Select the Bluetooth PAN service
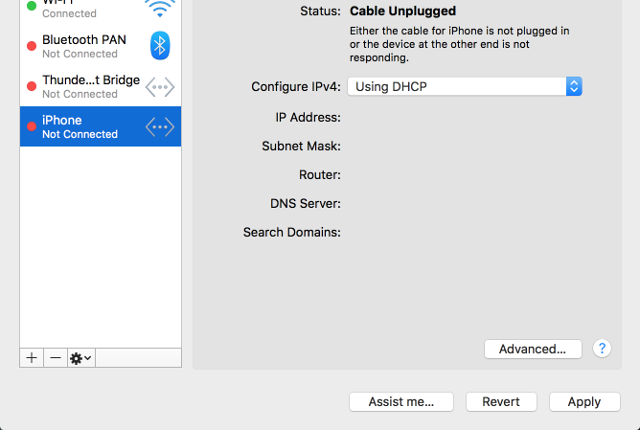640x430 pixels. (100, 46)
